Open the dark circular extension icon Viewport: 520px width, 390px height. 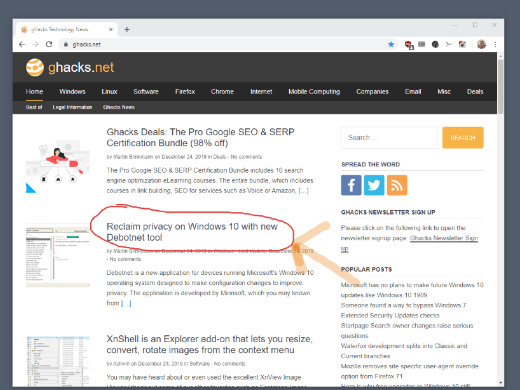coord(435,44)
